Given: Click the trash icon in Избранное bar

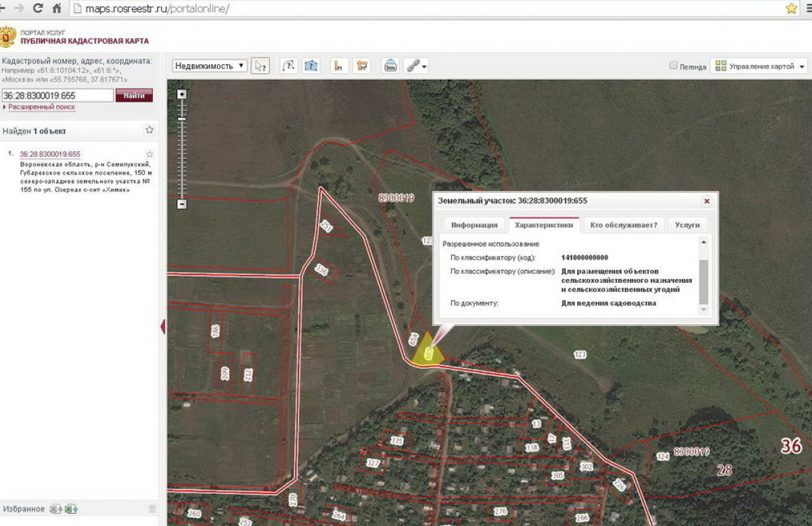Looking at the screenshot, I should tap(152, 509).
